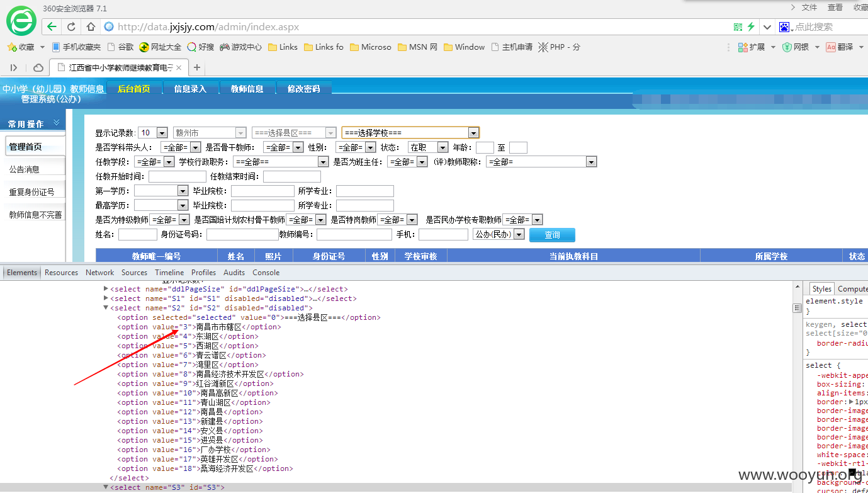The width and height of the screenshot is (868, 493).
Task: Open 后台首页 navigation tab
Action: pos(134,89)
